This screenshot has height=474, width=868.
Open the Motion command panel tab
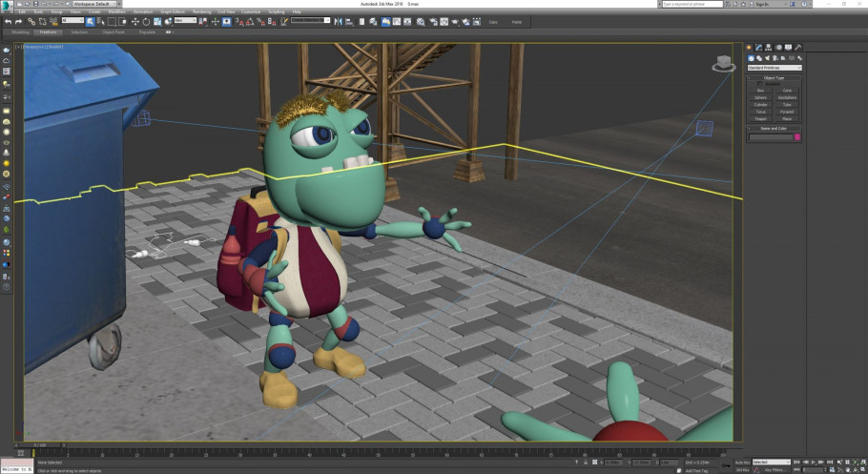click(x=779, y=48)
